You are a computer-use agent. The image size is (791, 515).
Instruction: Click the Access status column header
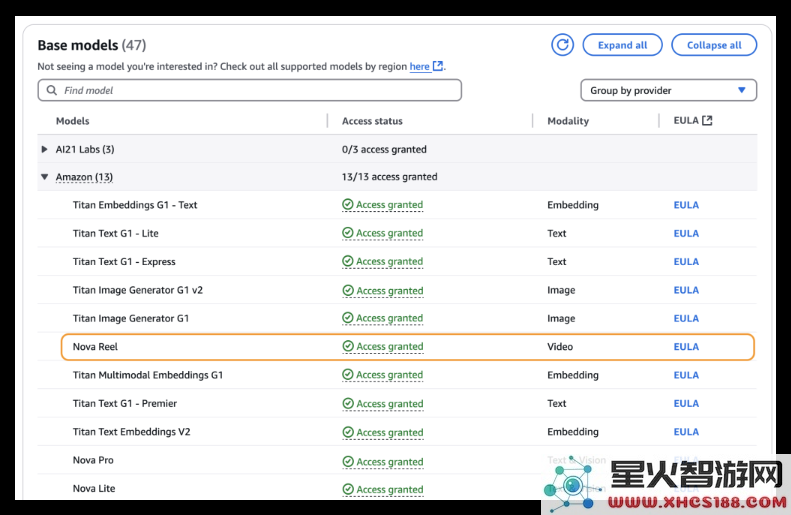[x=372, y=121]
